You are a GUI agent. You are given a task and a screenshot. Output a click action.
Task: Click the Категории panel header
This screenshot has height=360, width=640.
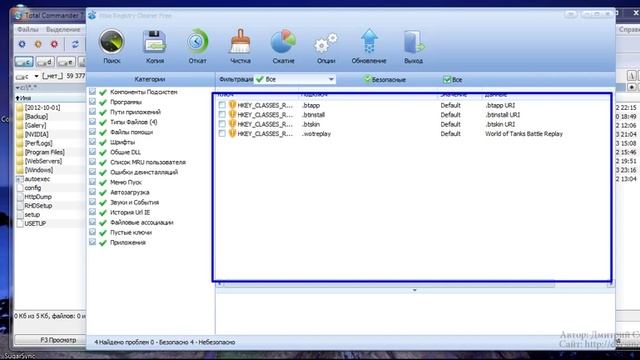point(150,79)
